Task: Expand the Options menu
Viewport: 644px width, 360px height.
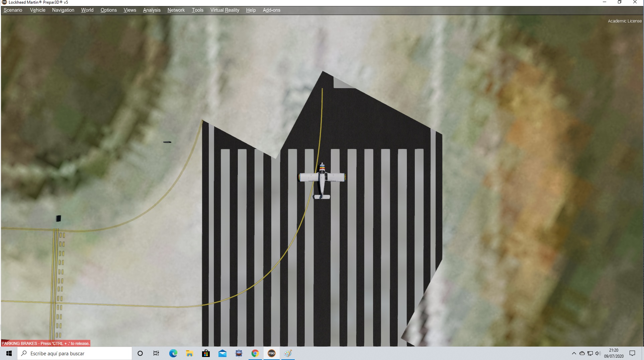Action: point(108,10)
